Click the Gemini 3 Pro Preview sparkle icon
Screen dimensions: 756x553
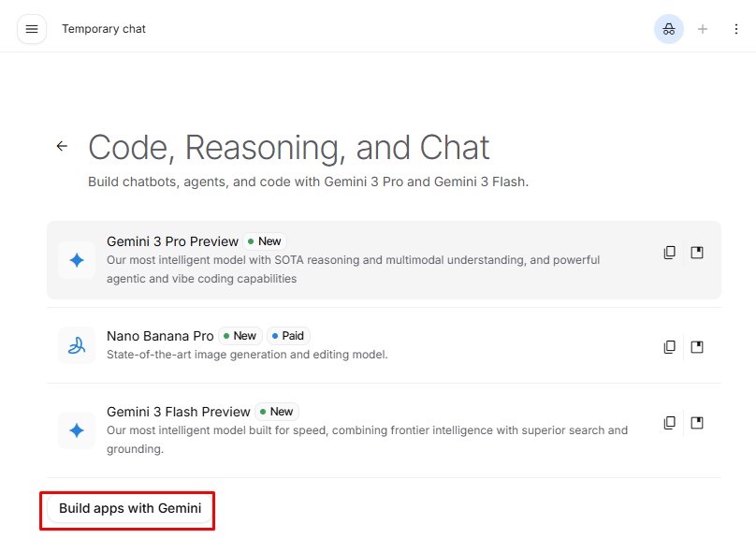pos(77,260)
